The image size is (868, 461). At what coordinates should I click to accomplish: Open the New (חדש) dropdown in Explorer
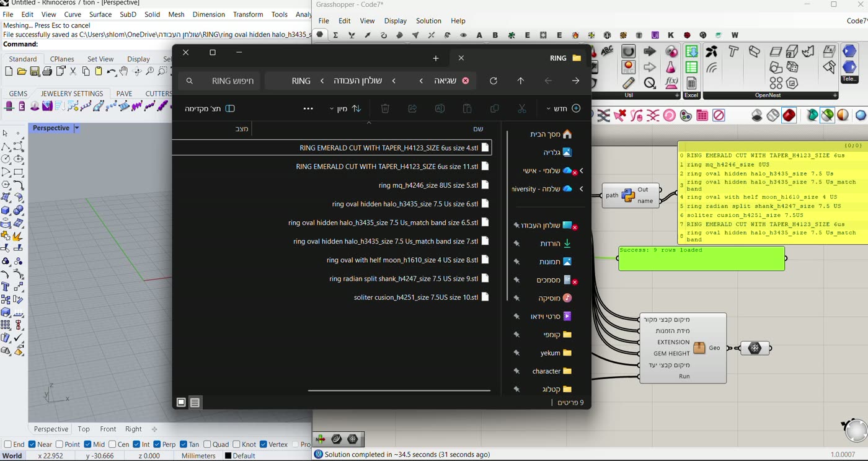(563, 108)
